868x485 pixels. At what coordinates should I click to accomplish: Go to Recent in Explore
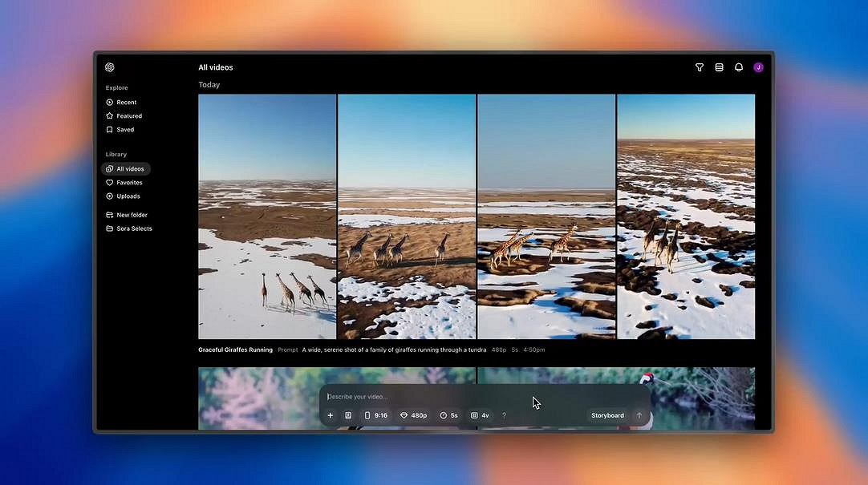(x=126, y=103)
